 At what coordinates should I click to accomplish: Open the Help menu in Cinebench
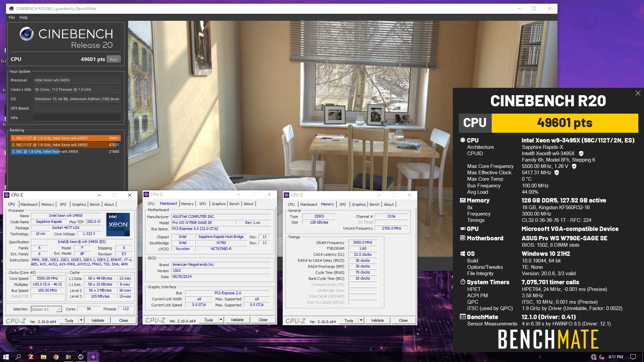tap(23, 17)
